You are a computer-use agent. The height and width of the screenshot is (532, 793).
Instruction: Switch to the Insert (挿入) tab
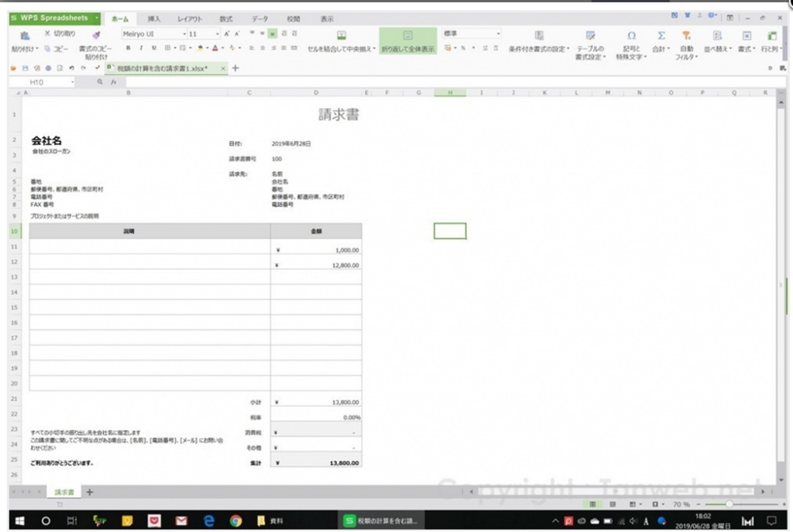coord(154,19)
